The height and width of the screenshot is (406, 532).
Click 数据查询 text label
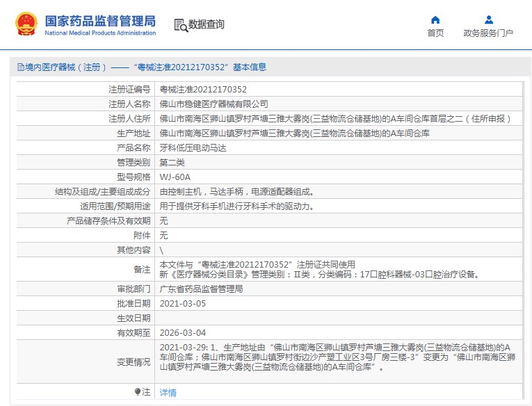tap(207, 24)
